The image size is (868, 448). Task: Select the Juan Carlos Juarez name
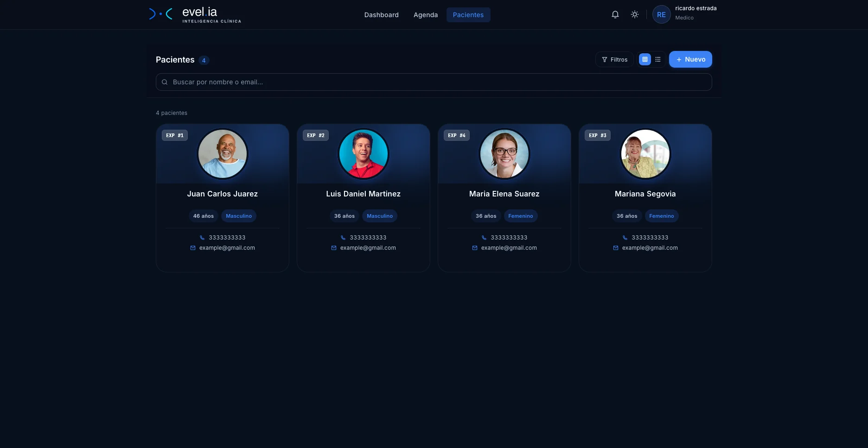[x=223, y=194]
